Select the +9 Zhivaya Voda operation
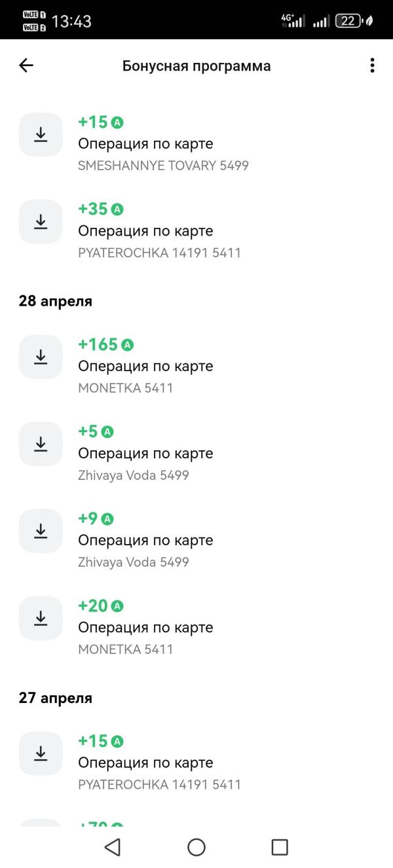The image size is (393, 868). (x=196, y=539)
